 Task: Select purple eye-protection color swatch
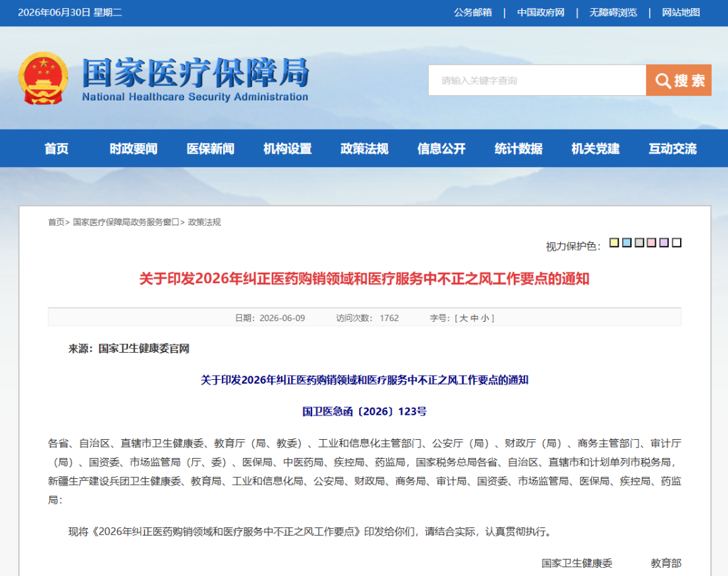coord(664,243)
